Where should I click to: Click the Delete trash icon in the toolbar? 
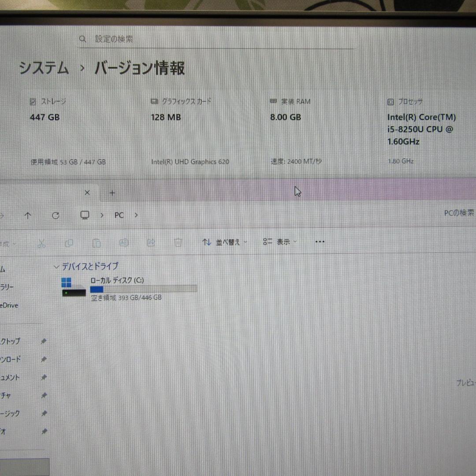(178, 242)
